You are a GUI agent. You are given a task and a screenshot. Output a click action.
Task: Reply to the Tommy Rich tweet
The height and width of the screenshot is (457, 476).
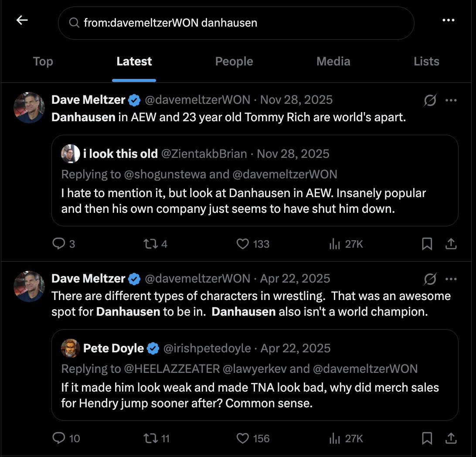click(x=58, y=244)
